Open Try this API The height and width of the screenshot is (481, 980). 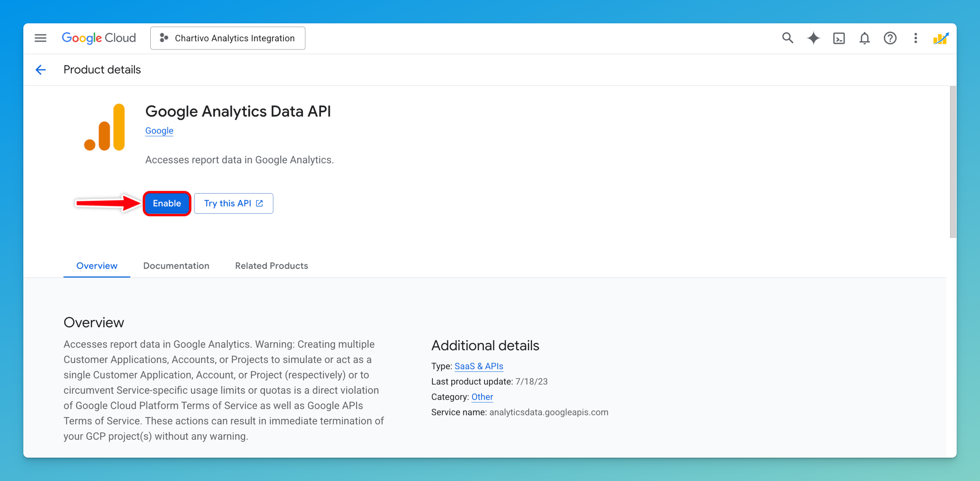point(233,203)
